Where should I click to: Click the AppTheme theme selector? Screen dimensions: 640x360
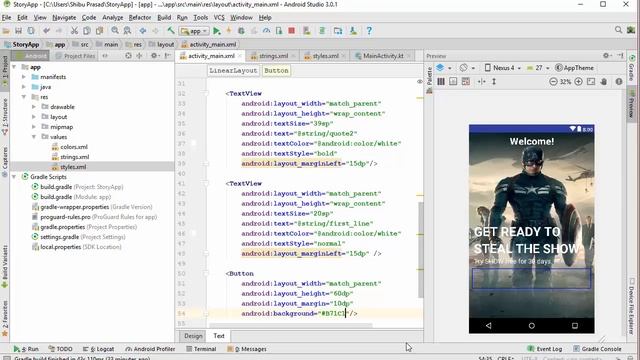point(574,68)
